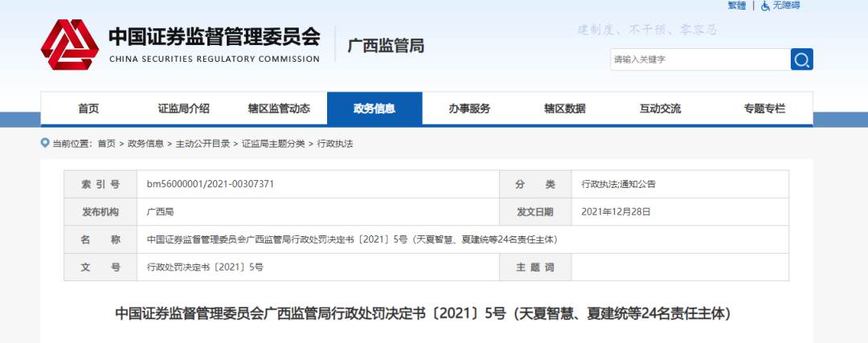Open the 辖区数据 navigation tab
The height and width of the screenshot is (343, 868).
click(x=565, y=108)
